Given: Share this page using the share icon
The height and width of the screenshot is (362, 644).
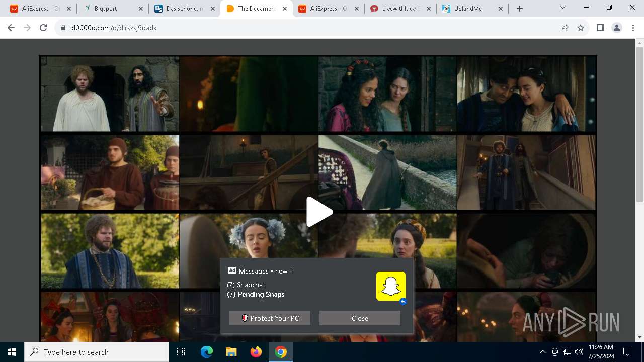Looking at the screenshot, I should pyautogui.click(x=565, y=28).
